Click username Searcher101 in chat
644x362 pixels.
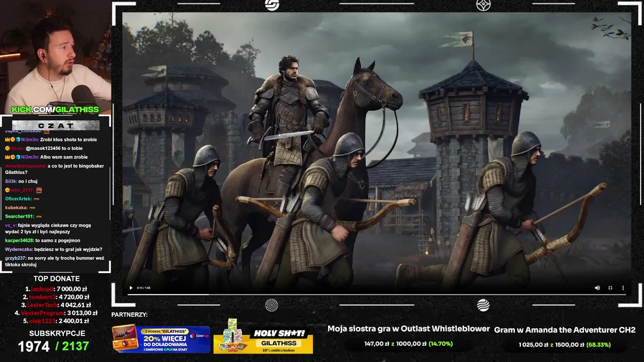pos(20,216)
